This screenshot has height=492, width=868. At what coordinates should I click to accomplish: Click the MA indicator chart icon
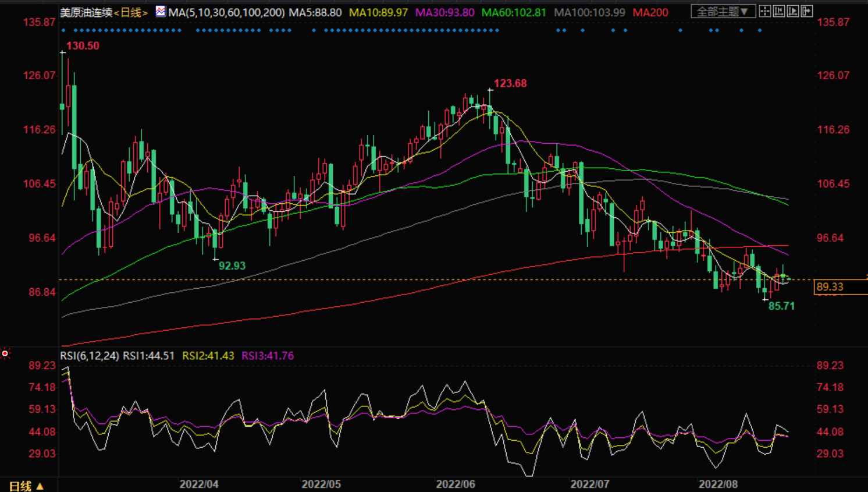[x=160, y=12]
